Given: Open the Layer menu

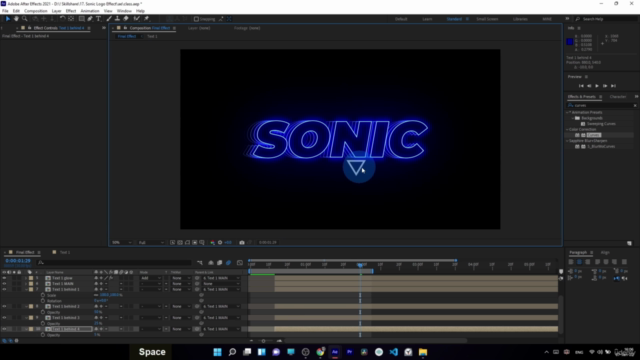Looking at the screenshot, I should tap(56, 11).
